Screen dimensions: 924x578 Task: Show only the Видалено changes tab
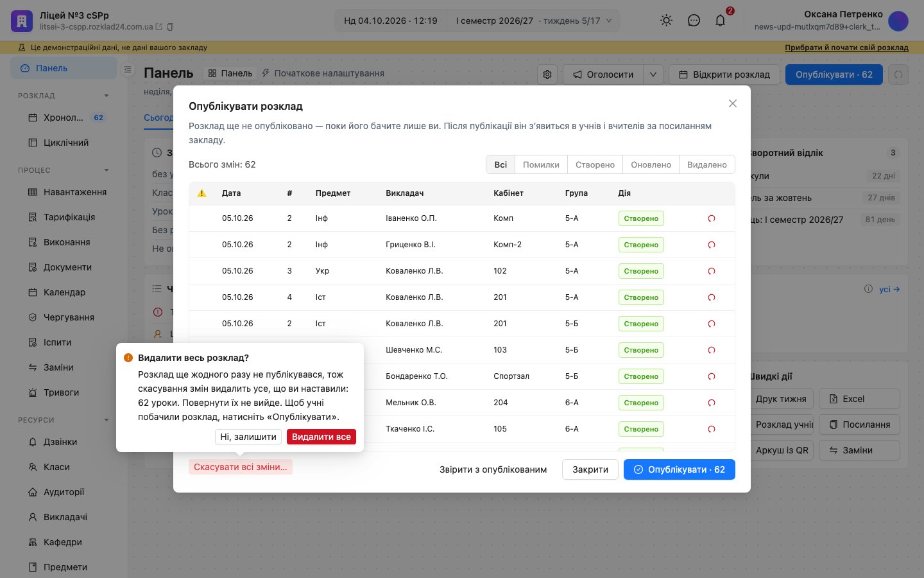point(707,164)
